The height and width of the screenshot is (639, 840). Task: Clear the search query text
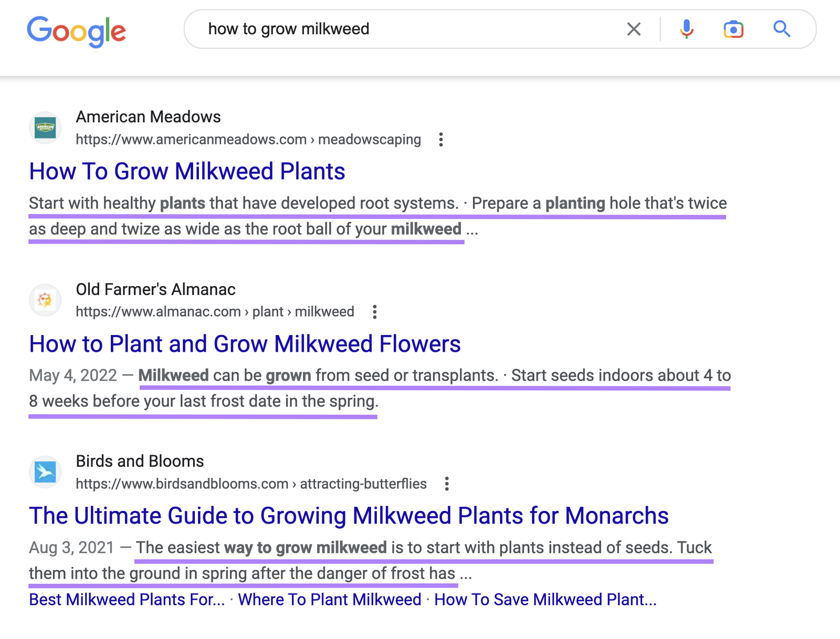click(634, 29)
